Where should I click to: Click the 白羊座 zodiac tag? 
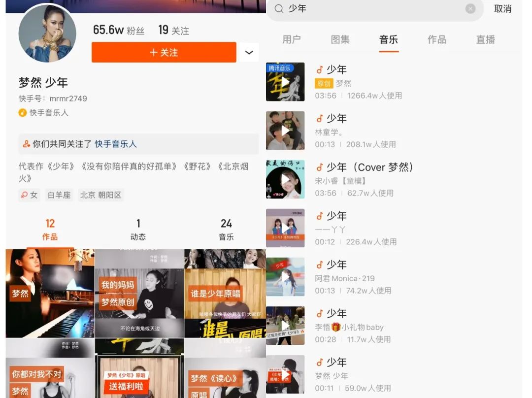coord(59,195)
